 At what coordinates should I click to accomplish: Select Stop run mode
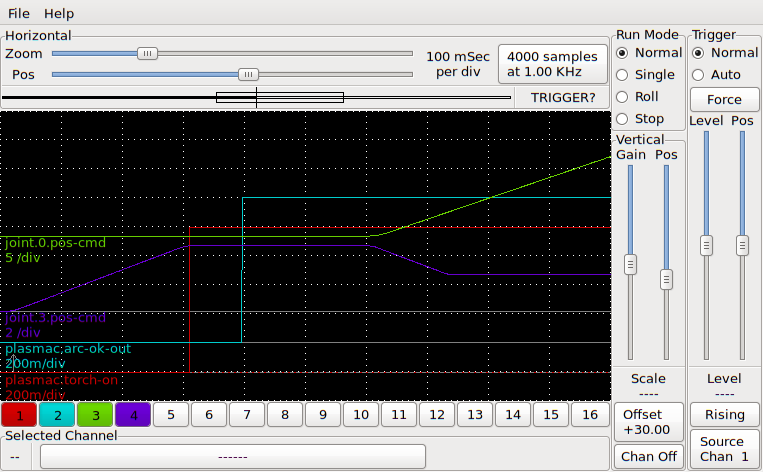[640, 118]
